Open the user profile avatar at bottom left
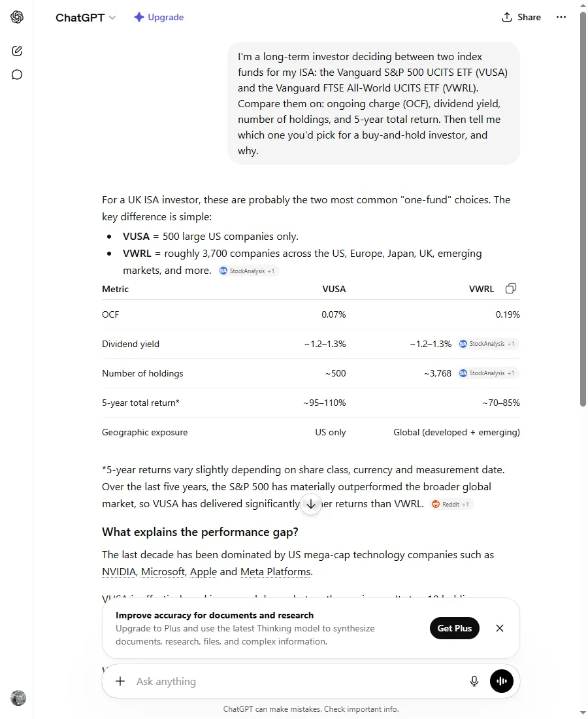588x719 pixels. pos(18,698)
